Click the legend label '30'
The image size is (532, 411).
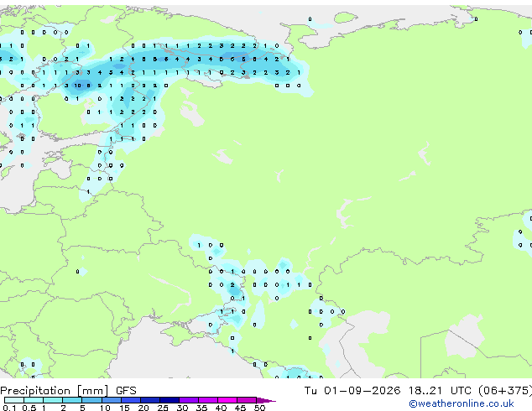[182, 408]
